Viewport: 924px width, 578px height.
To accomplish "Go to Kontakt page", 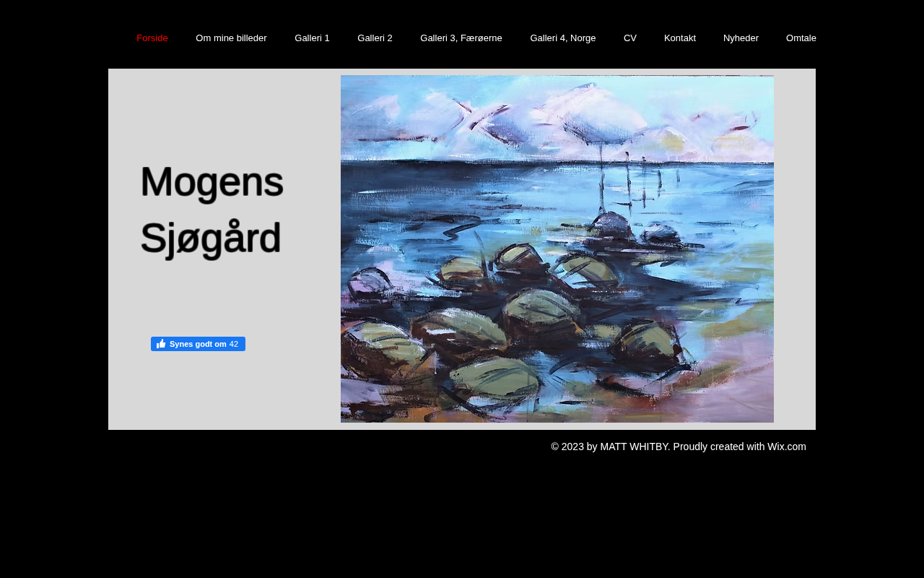I will (x=680, y=38).
